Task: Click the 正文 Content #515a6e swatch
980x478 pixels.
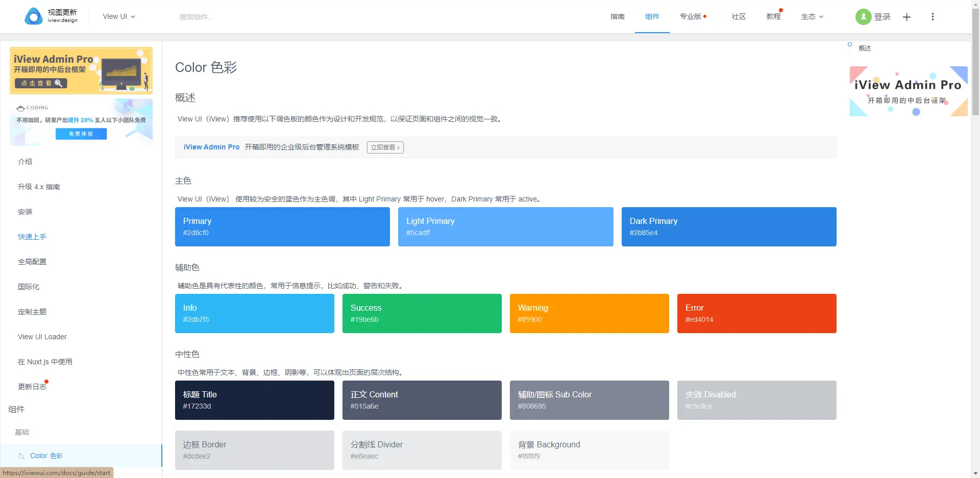Action: point(422,400)
